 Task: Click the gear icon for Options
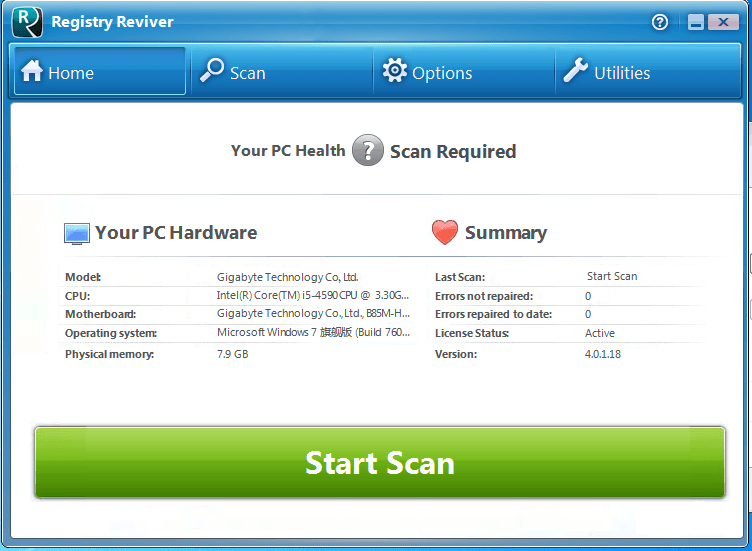[x=395, y=71]
